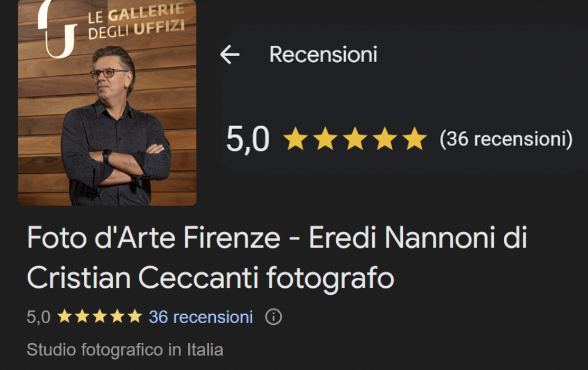Click the (36 recensioni) count in reviews panel
The height and width of the screenshot is (370, 588).
pyautogui.click(x=506, y=139)
